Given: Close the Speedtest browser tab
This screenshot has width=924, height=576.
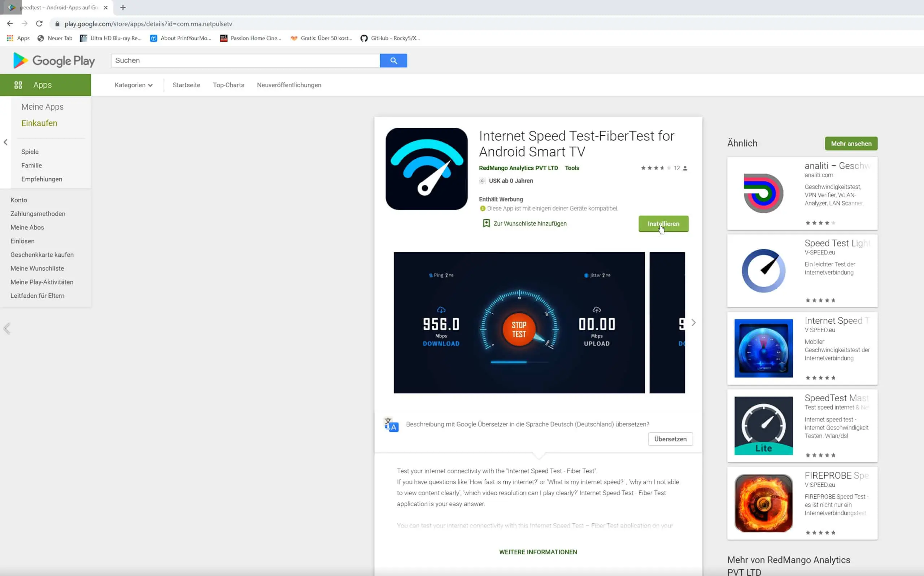Looking at the screenshot, I should point(105,7).
